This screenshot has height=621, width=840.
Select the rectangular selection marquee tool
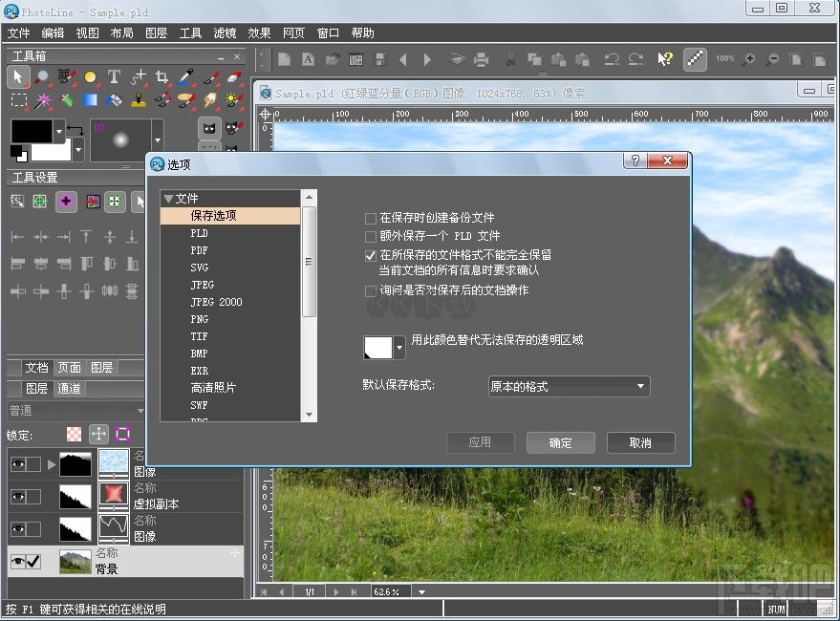(17, 100)
